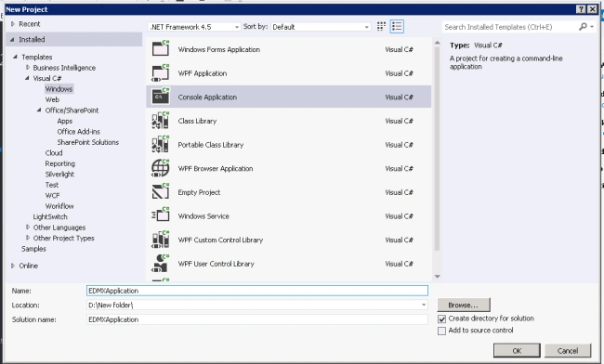The image size is (604, 364).
Task: Click the WPF Custom Control Library icon
Action: (x=161, y=240)
